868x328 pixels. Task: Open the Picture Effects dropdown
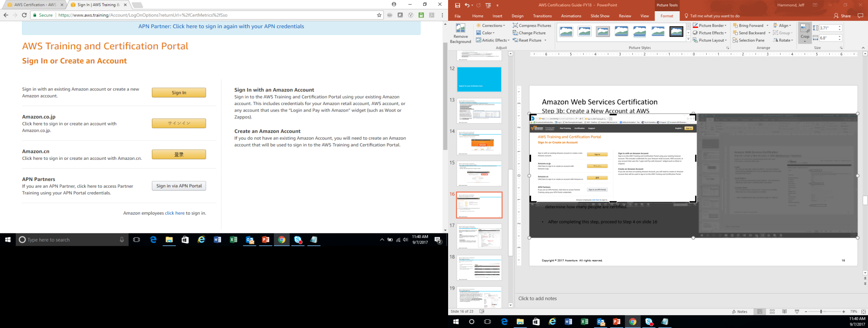[710, 33]
